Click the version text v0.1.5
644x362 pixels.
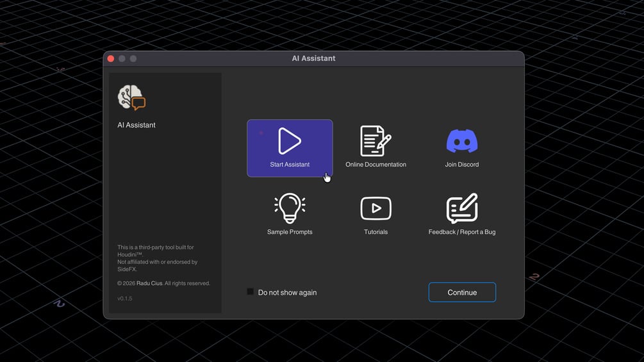pyautogui.click(x=125, y=299)
